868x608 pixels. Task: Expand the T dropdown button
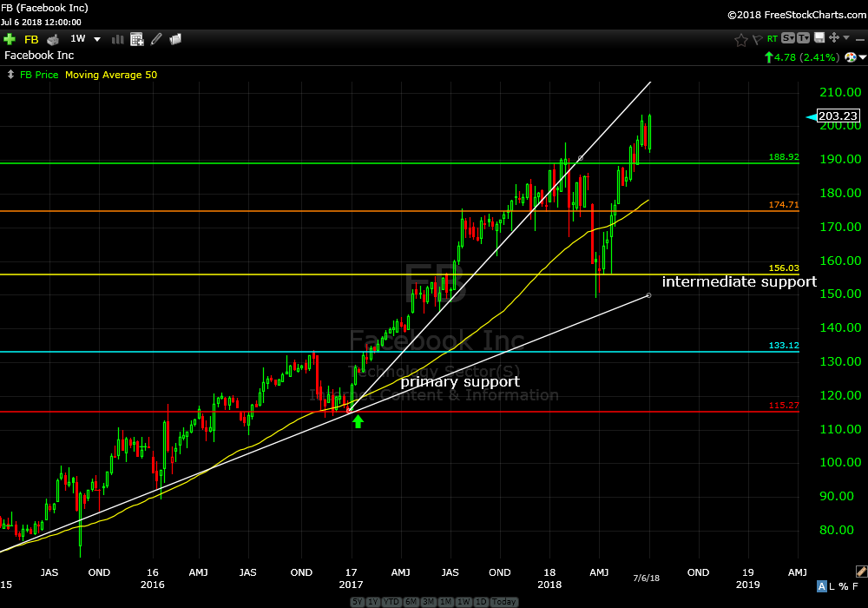(803, 38)
